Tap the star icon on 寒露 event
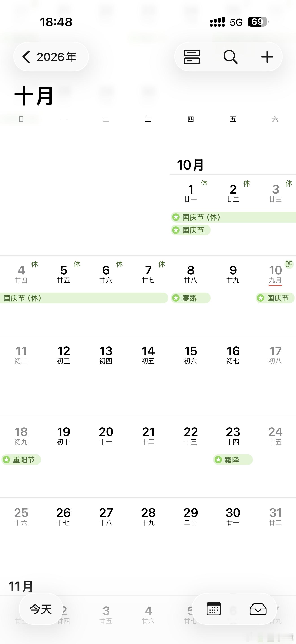296x644 pixels. [176, 298]
